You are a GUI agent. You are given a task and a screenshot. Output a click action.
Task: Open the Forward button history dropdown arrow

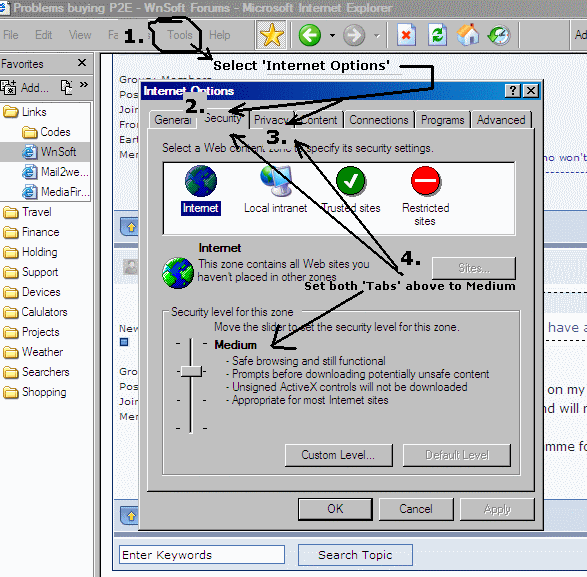(x=377, y=36)
